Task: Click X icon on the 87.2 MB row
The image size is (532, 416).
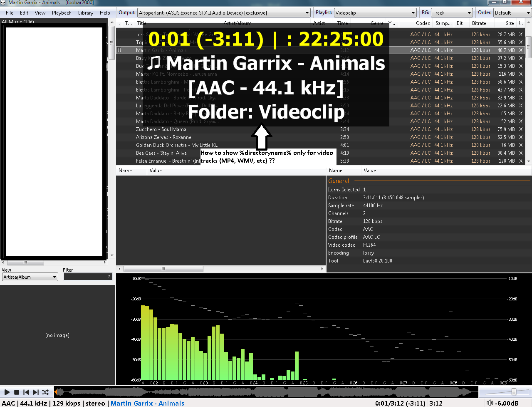Action: (x=521, y=58)
